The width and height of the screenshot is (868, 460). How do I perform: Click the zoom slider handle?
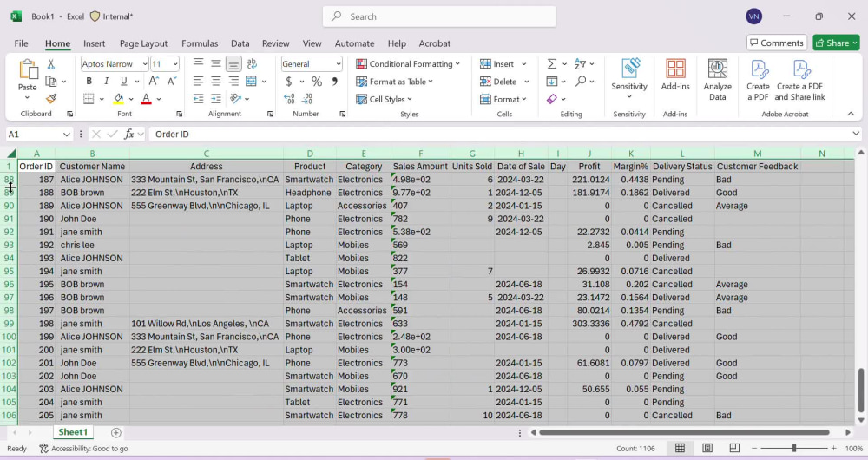[x=794, y=448]
